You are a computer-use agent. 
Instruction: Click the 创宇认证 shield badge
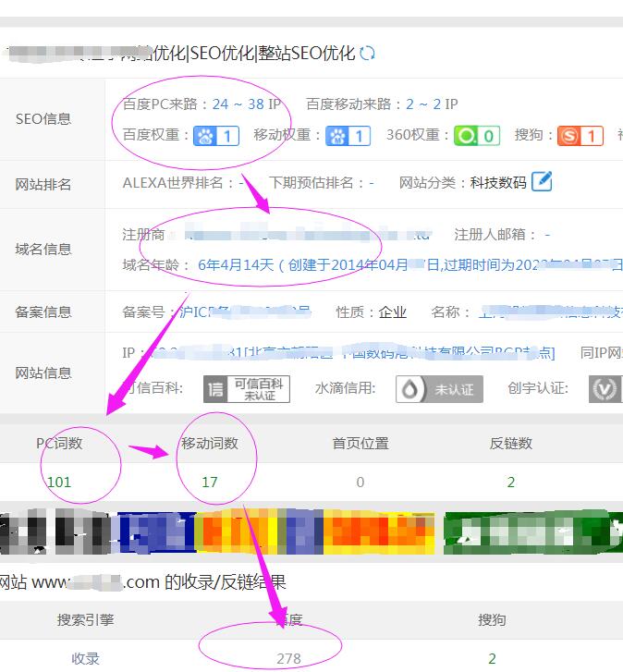[605, 388]
